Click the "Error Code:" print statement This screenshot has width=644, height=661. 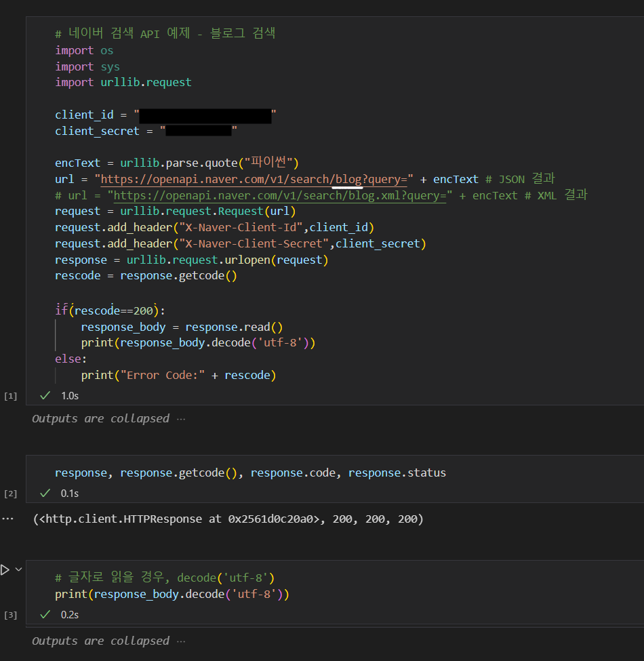178,375
